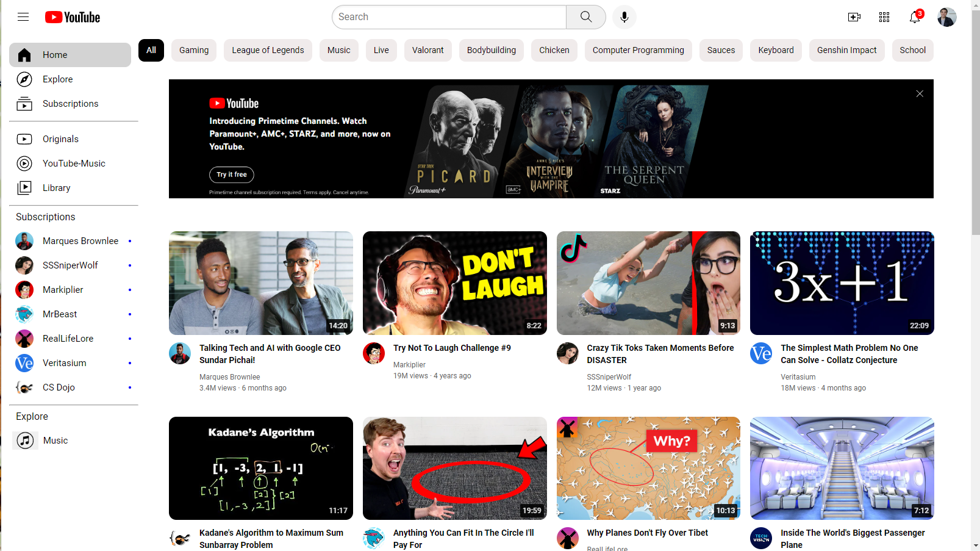The height and width of the screenshot is (551, 980).
Task: Open YouTube-Music in sidebar
Action: pyautogui.click(x=70, y=164)
